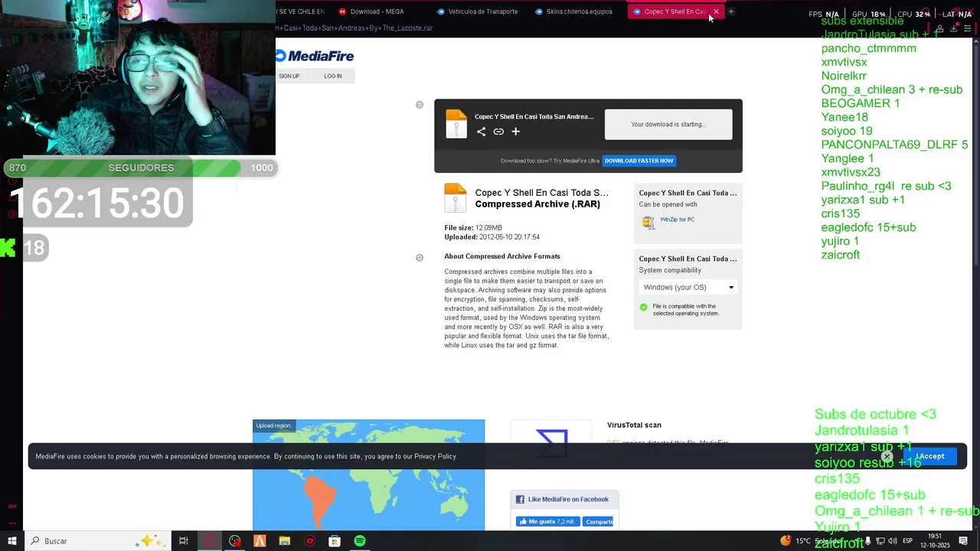
Task: Click the taskbar clock showing 19:51
Action: (935, 541)
